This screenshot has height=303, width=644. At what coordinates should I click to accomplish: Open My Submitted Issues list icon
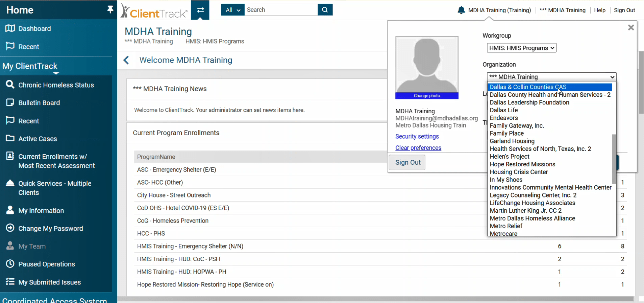(10, 282)
